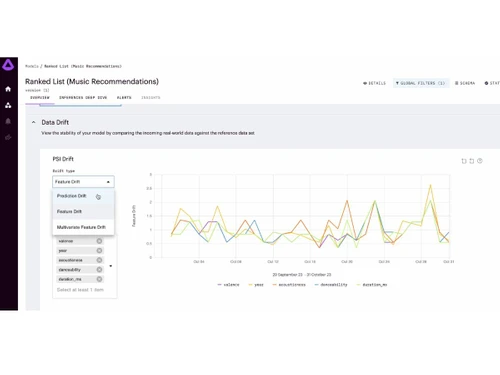Click the acousticness chip label
This screenshot has height=375, width=500.
70,260
